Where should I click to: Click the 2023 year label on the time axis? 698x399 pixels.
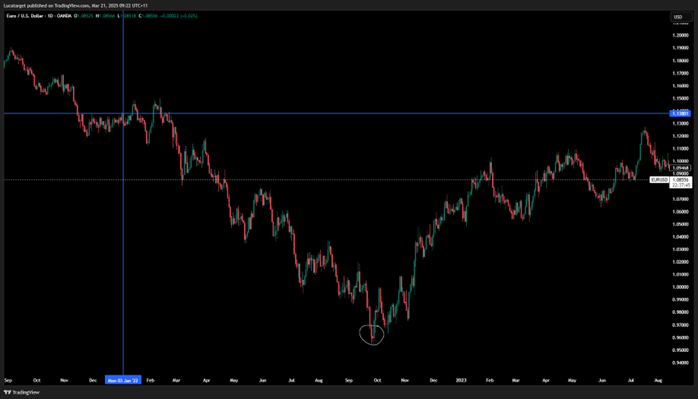click(x=461, y=381)
